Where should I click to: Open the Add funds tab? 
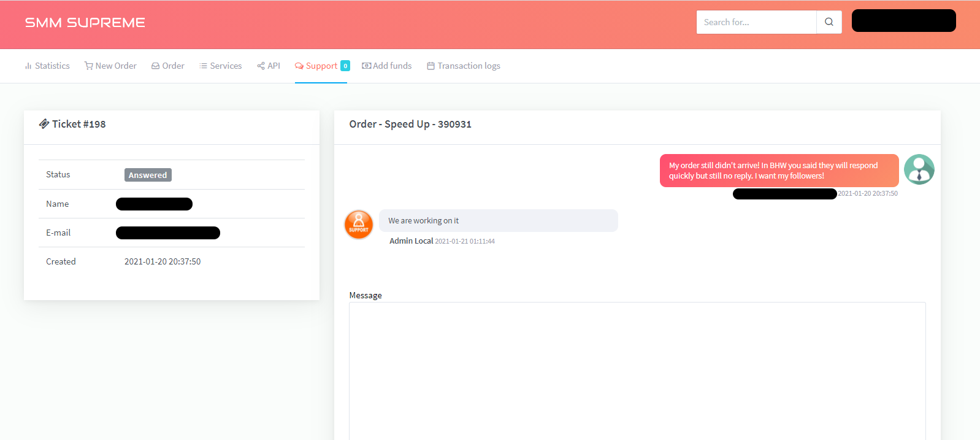tap(387, 66)
